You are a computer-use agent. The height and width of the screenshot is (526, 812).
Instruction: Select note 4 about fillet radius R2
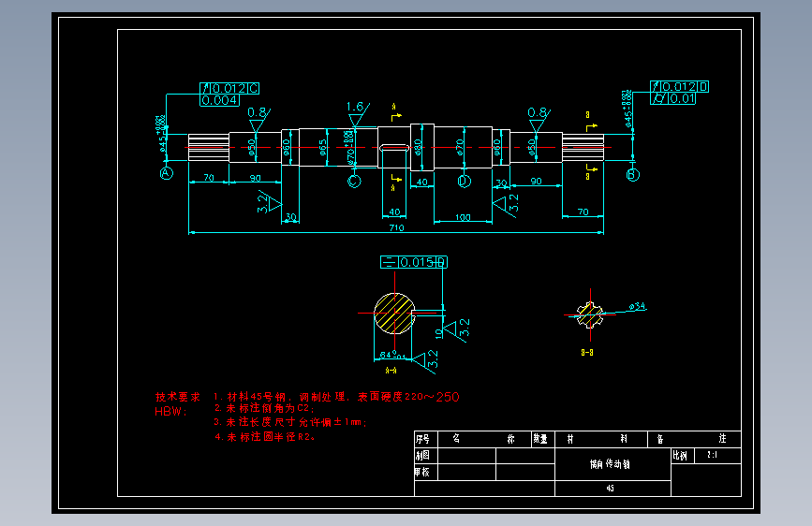point(265,437)
